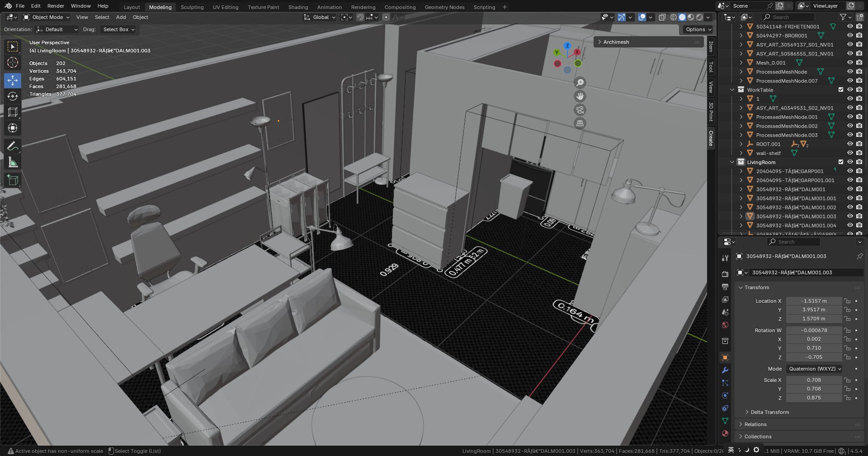
Task: Adjust the Scale X value slider
Action: [814, 380]
